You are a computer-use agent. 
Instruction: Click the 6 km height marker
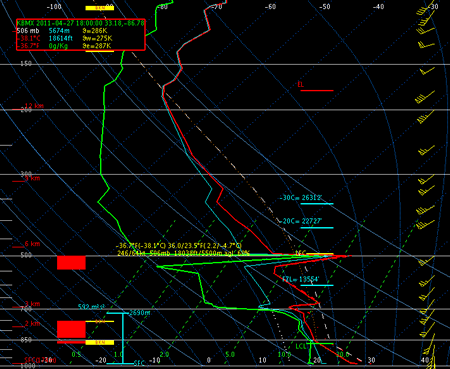point(33,244)
